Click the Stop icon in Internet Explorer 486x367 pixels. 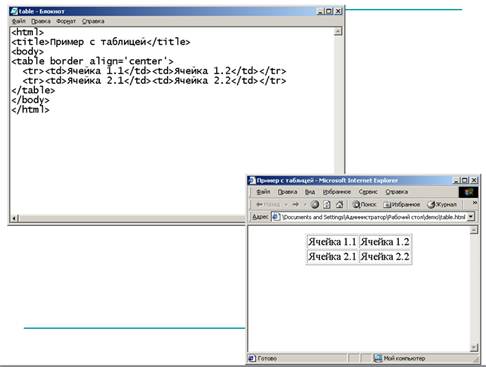(x=315, y=204)
